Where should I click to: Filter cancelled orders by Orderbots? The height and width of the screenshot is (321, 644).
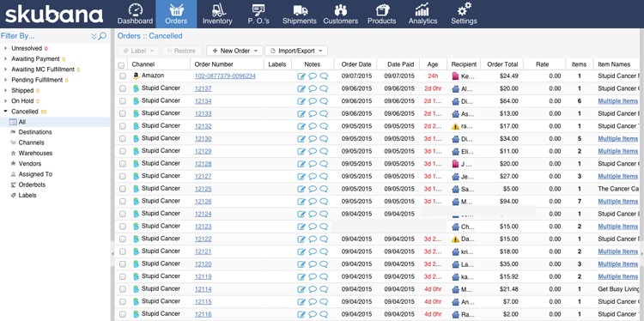(32, 185)
